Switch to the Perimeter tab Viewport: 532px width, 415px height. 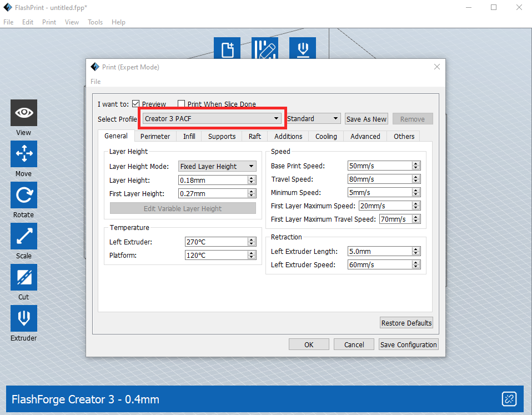coord(155,137)
